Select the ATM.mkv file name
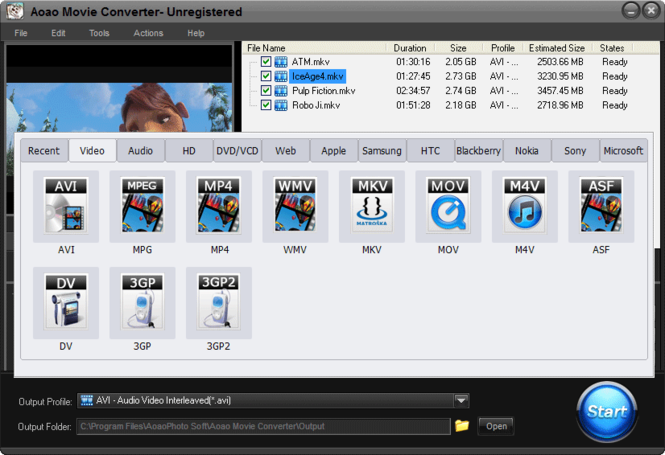Viewport: 665px width, 455px height. click(x=311, y=62)
